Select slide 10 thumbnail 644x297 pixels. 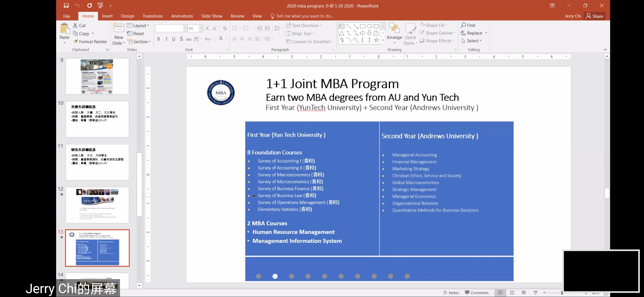tap(97, 119)
